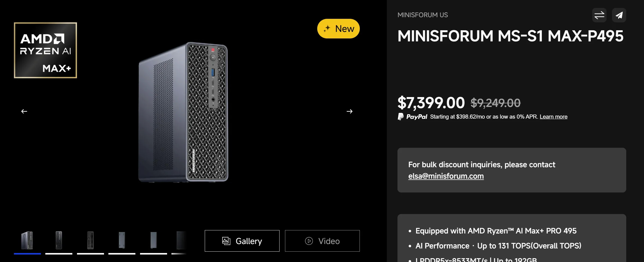
Task: Switch to the Video tab
Action: [x=322, y=241]
